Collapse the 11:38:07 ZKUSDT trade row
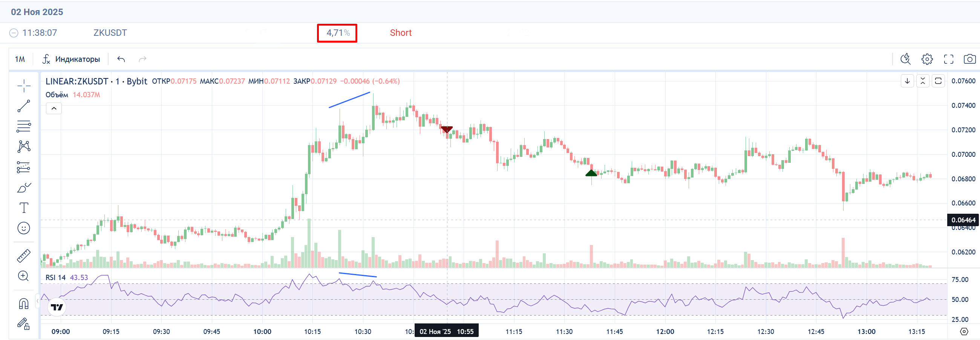 point(14,33)
